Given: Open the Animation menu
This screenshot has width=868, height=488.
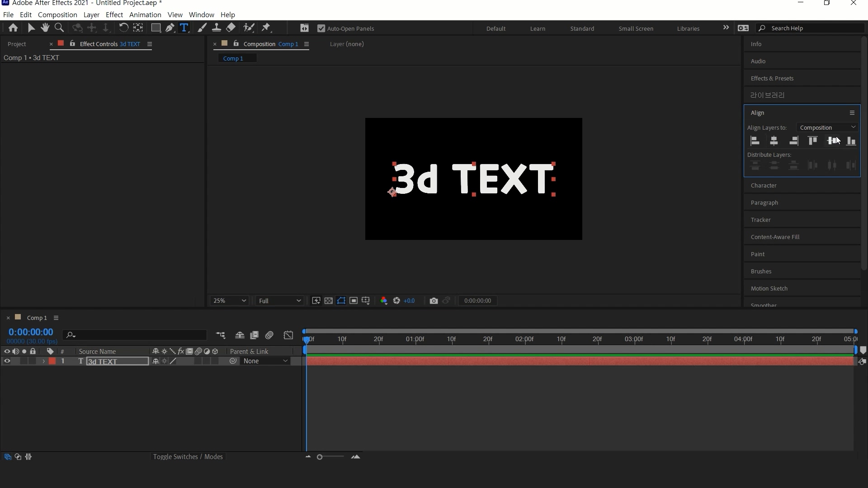Looking at the screenshot, I should (x=145, y=14).
